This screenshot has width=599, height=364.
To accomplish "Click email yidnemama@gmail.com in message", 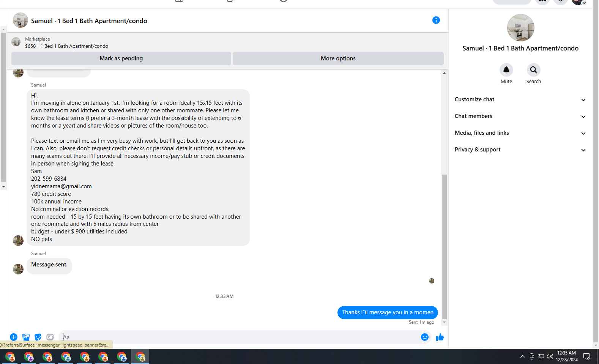I will (61, 186).
